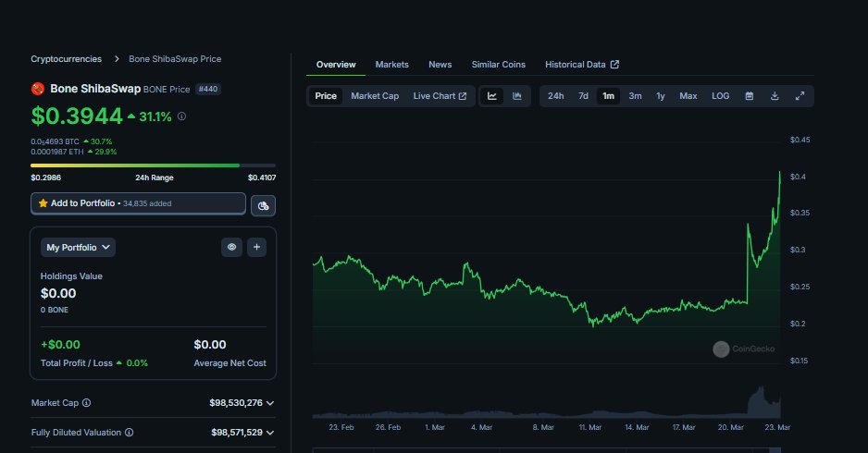Click the price line peak near $0.4
The image size is (868, 453).
point(779,173)
